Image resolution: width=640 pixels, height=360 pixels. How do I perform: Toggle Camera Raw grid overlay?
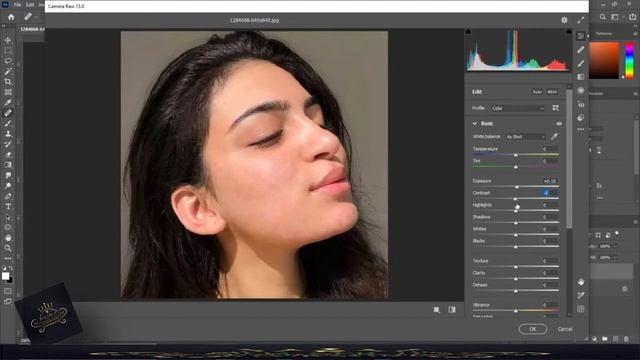tap(580, 309)
